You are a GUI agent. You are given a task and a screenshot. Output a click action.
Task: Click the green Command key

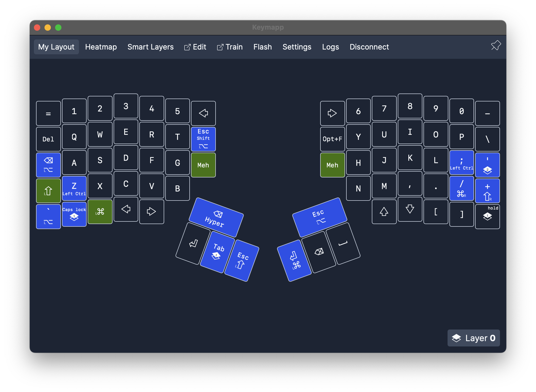(100, 211)
